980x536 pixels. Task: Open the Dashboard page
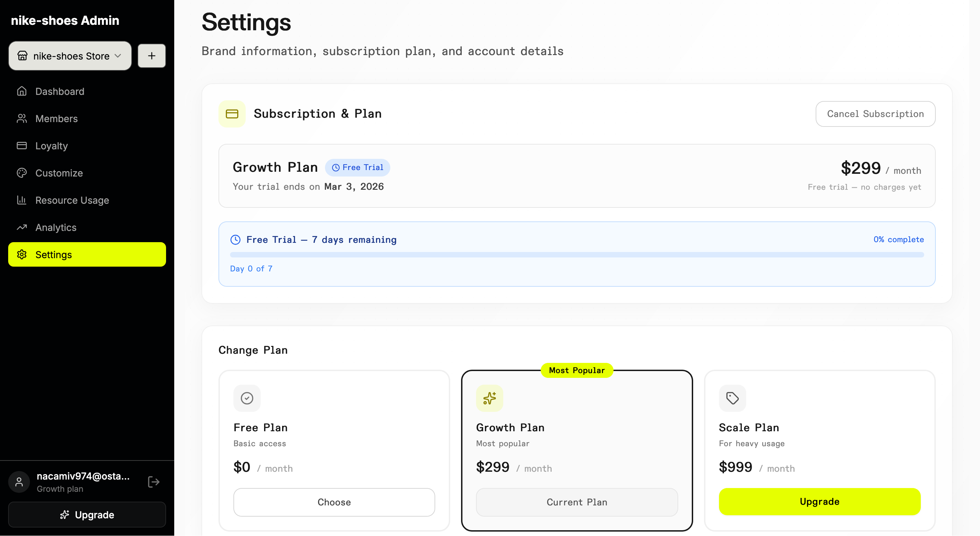(x=60, y=91)
